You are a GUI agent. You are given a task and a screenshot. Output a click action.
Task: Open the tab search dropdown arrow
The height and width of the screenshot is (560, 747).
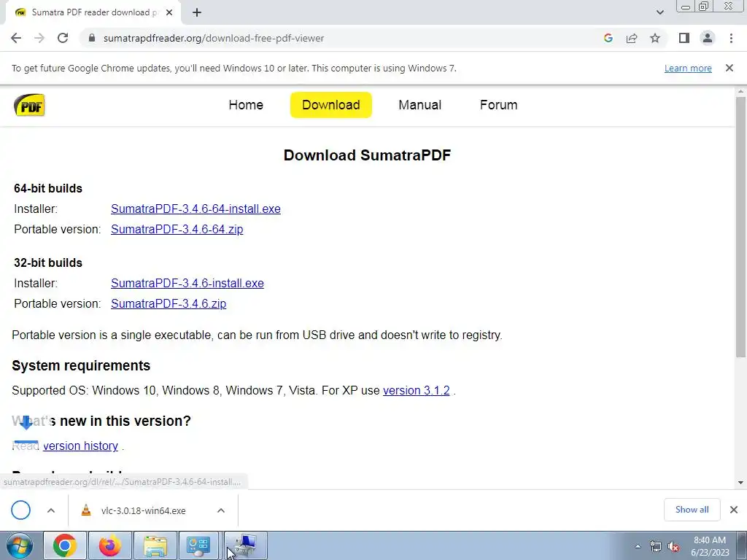659,12
